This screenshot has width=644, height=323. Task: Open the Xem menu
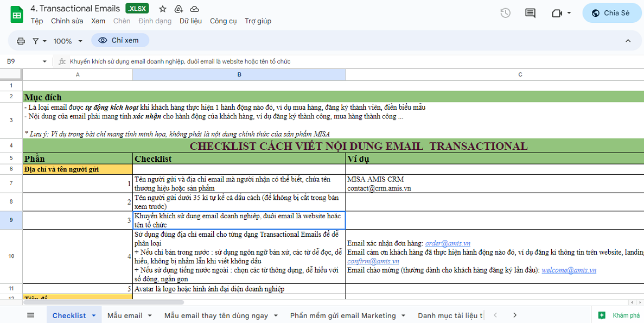pyautogui.click(x=98, y=21)
